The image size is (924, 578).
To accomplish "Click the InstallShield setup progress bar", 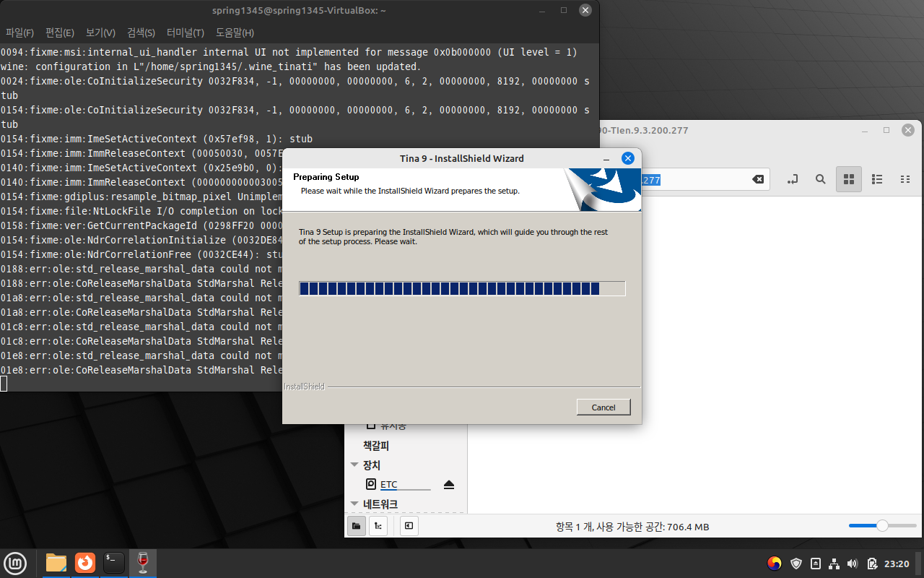I will [462, 289].
